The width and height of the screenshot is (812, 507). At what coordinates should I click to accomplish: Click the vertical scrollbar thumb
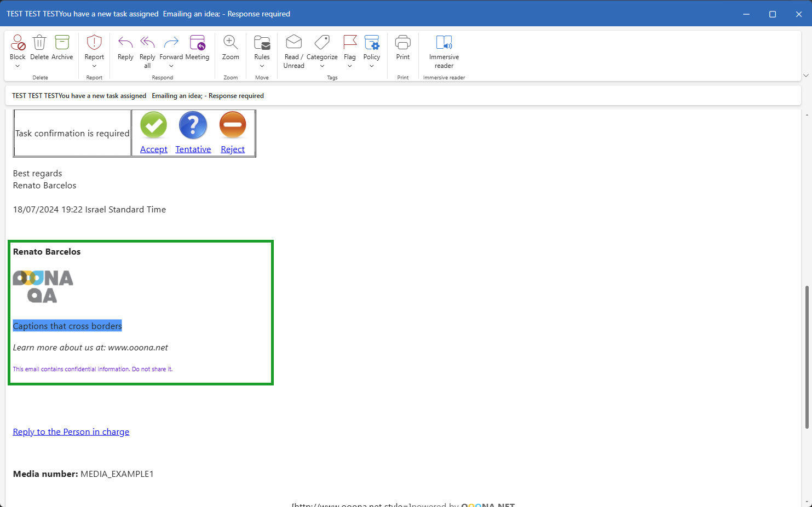coord(807,356)
